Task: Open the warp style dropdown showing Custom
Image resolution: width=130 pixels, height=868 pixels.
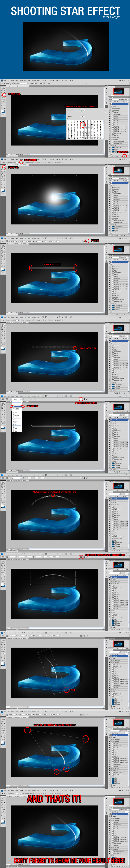Action: [17, 399]
